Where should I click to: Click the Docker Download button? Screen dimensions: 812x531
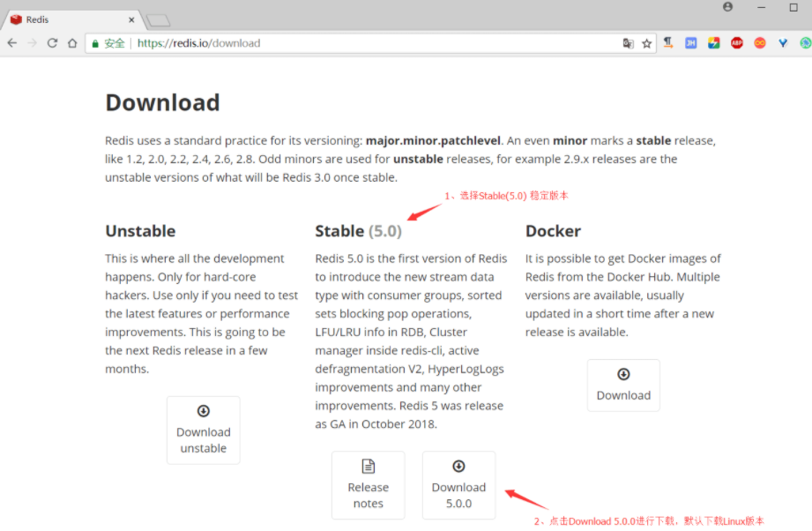pos(623,385)
